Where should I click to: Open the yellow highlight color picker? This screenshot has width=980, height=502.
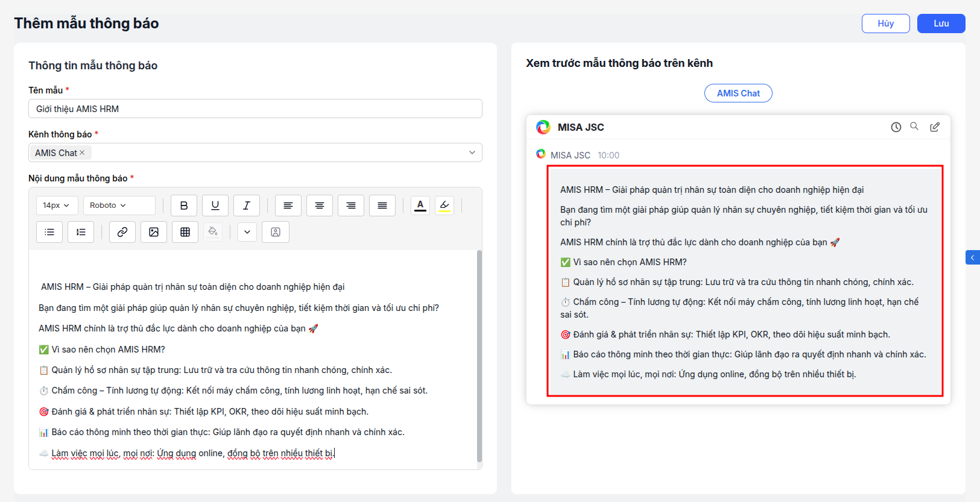click(x=444, y=206)
